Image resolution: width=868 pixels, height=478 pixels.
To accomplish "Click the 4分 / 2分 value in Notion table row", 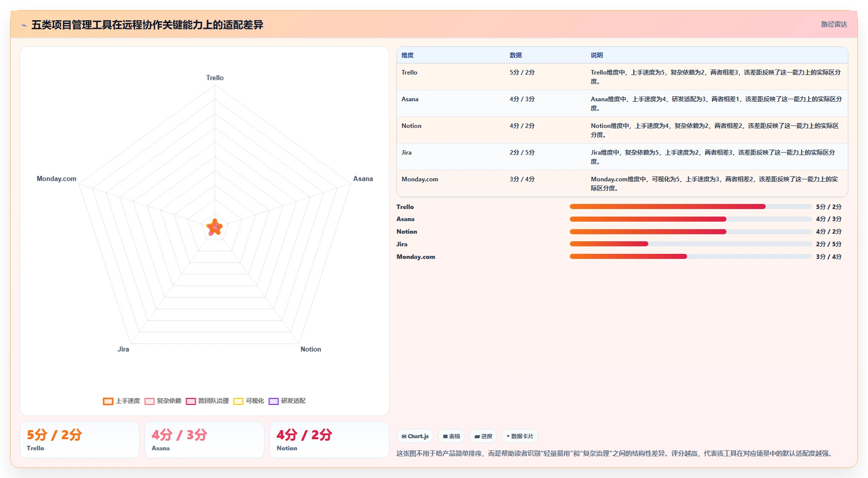I will tap(522, 126).
